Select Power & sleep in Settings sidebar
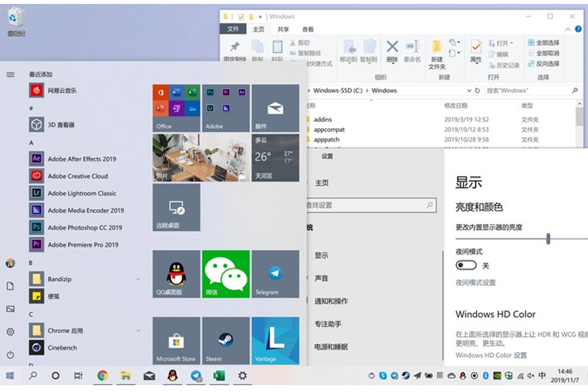 pos(331,347)
